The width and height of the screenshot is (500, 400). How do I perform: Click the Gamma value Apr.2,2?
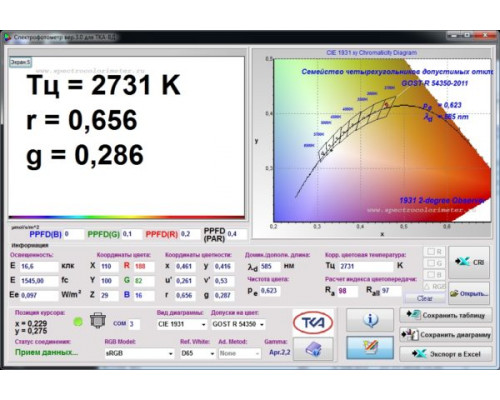pos(279,352)
